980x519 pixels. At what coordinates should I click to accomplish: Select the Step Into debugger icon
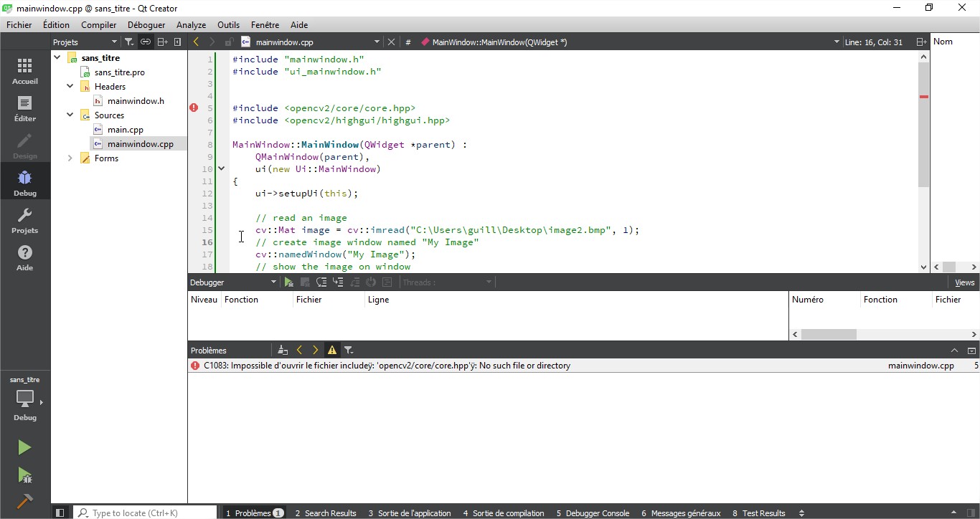point(338,282)
